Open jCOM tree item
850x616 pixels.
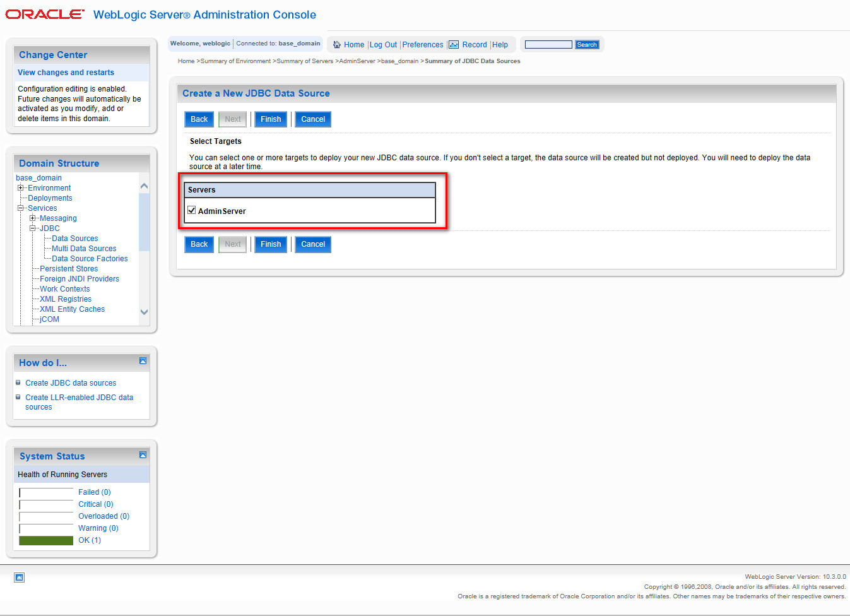[50, 319]
